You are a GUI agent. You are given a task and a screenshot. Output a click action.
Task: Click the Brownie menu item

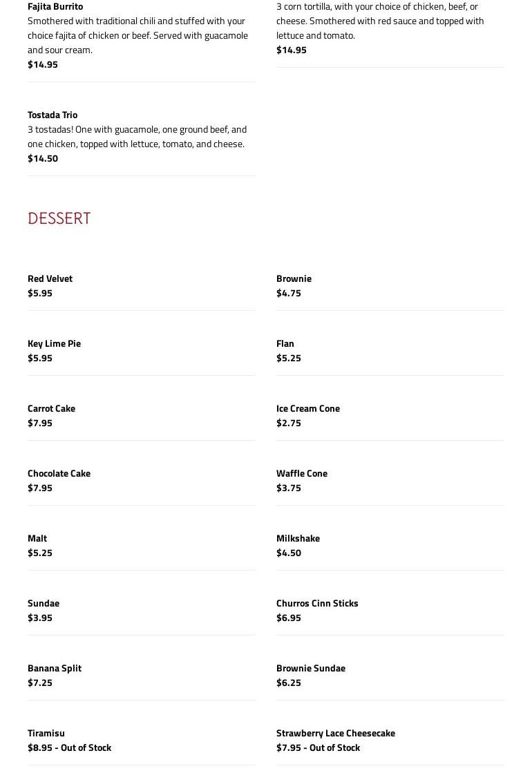(x=294, y=278)
